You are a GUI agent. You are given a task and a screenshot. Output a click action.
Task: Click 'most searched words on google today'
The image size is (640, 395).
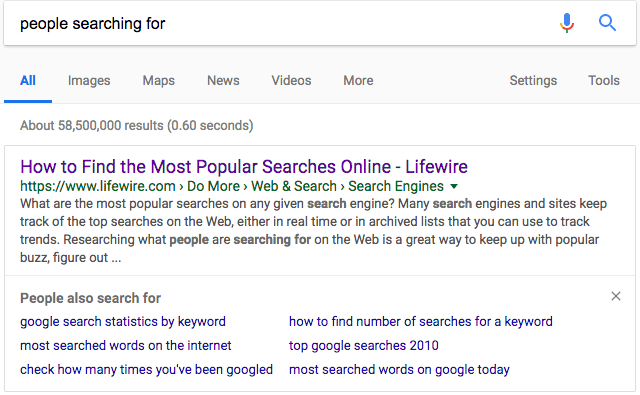point(399,370)
